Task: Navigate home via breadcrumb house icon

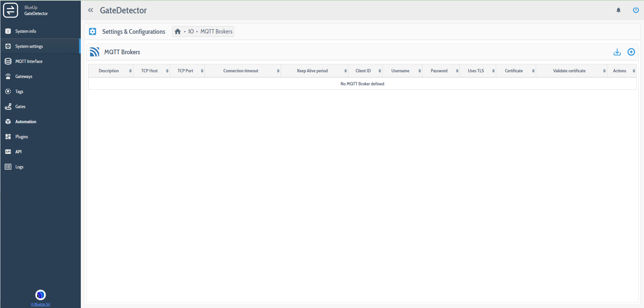Action: 178,31
